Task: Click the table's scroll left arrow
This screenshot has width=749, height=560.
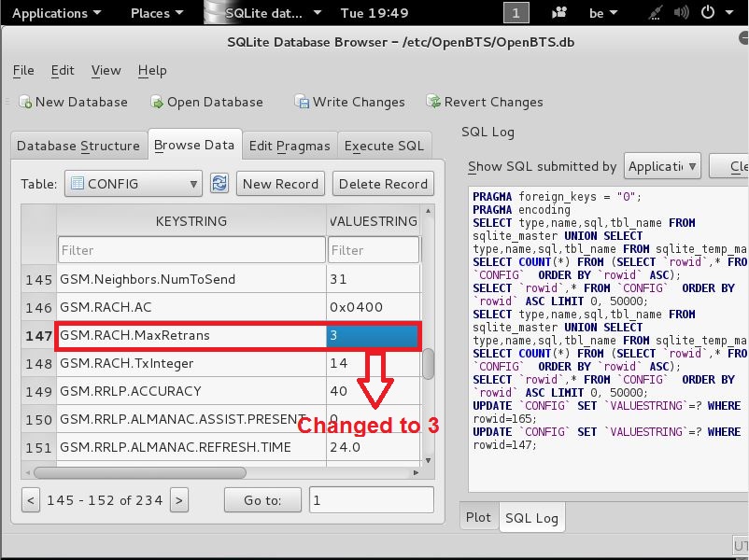Action: pyautogui.click(x=28, y=472)
